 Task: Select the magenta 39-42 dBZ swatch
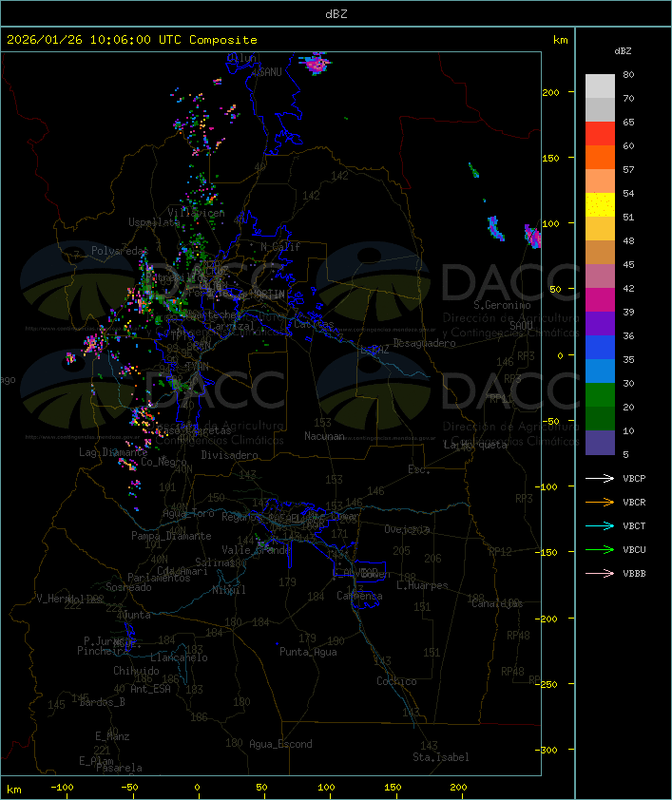click(600, 300)
